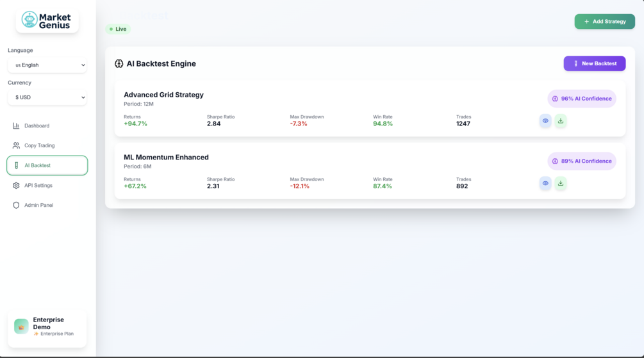The height and width of the screenshot is (358, 644).
Task: View the Advanced Grid Strategy details via eye icon
Action: click(545, 120)
